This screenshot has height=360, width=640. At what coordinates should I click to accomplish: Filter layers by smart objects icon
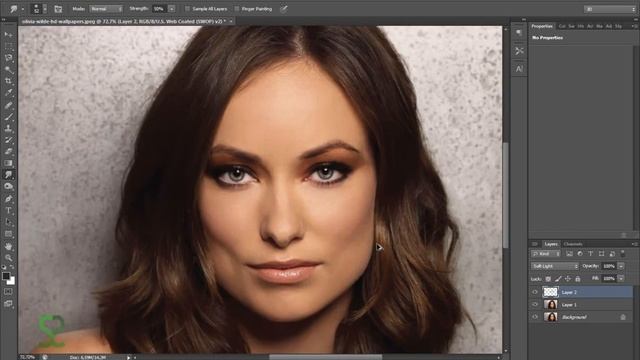612,253
